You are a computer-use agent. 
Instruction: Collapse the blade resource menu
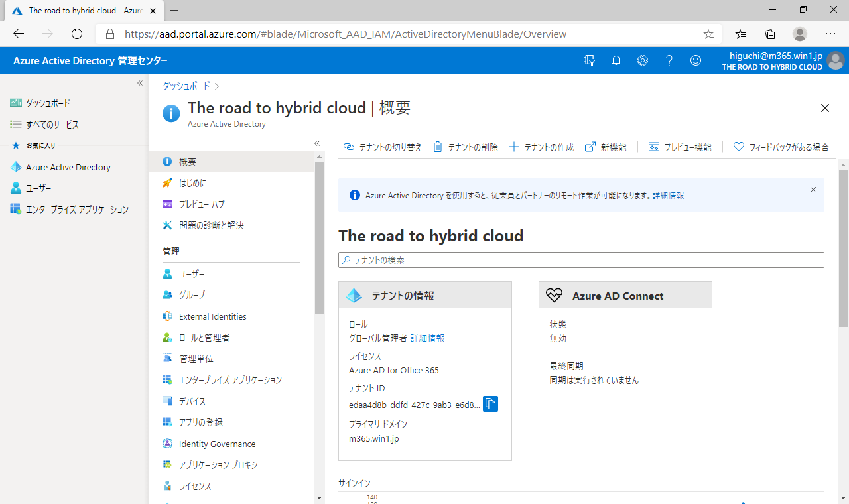point(317,143)
